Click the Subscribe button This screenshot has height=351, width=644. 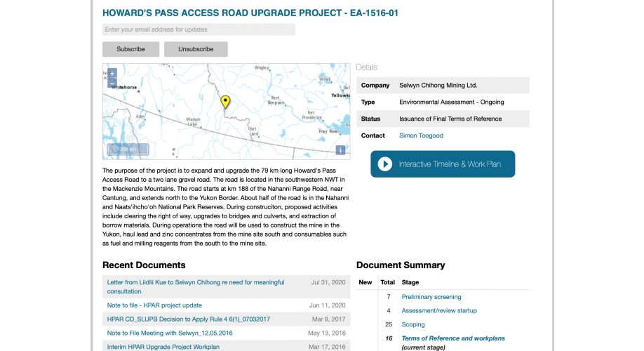click(x=130, y=49)
